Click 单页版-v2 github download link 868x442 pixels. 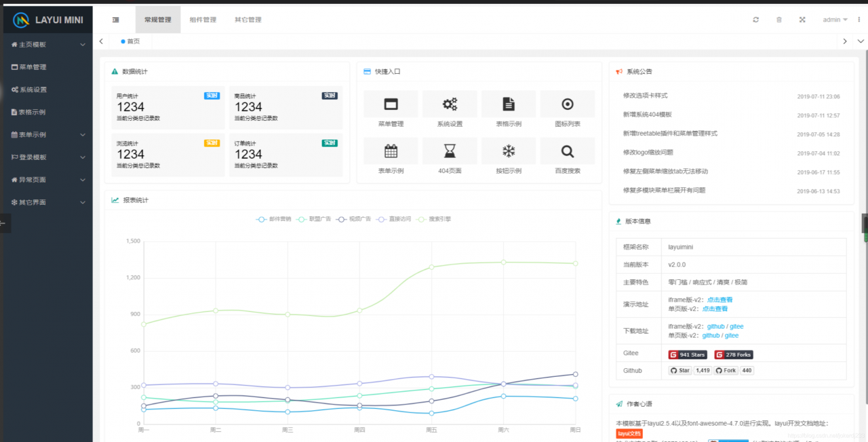pos(711,336)
